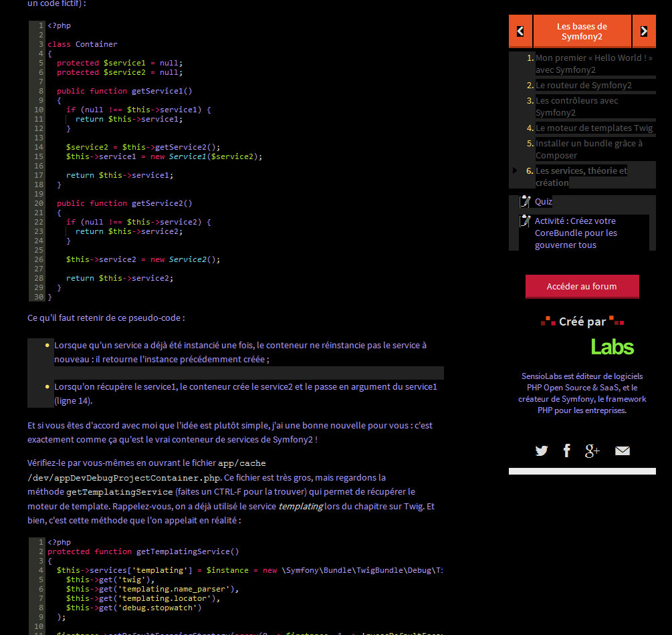Share by email envelope icon
The image size is (672, 635).
point(623,451)
